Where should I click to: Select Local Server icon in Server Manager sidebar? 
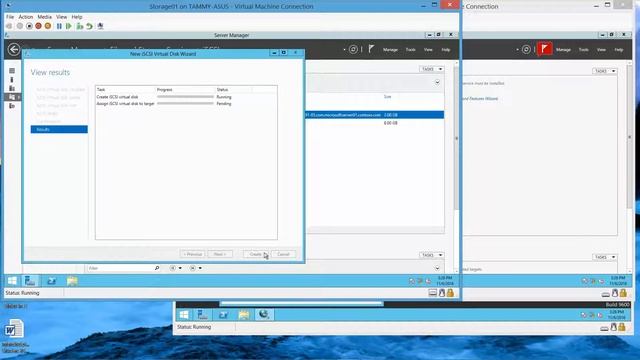[12, 80]
